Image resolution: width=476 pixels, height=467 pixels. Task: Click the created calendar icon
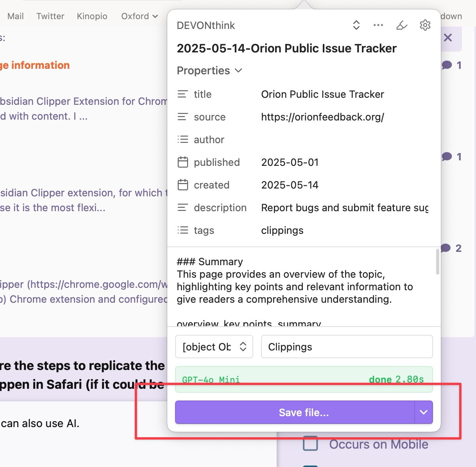pyautogui.click(x=183, y=185)
